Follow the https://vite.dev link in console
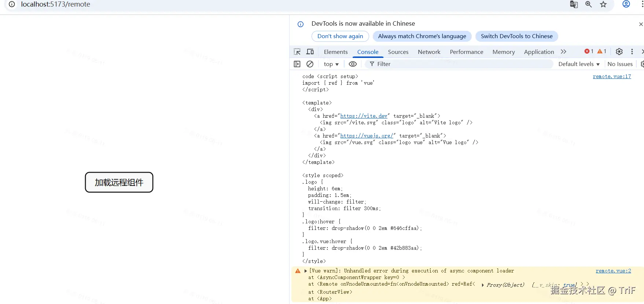The image size is (644, 304). coord(364,116)
